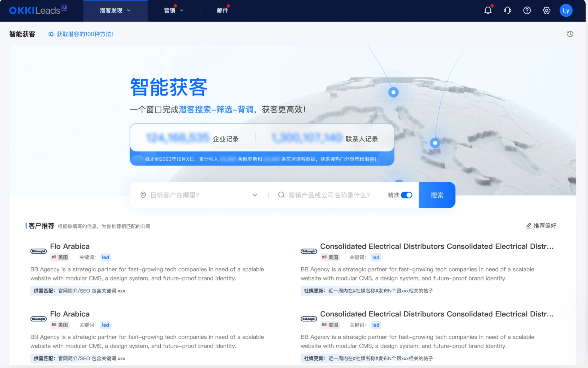
Task: Click the OKKI Leads logo
Action: 38,10
